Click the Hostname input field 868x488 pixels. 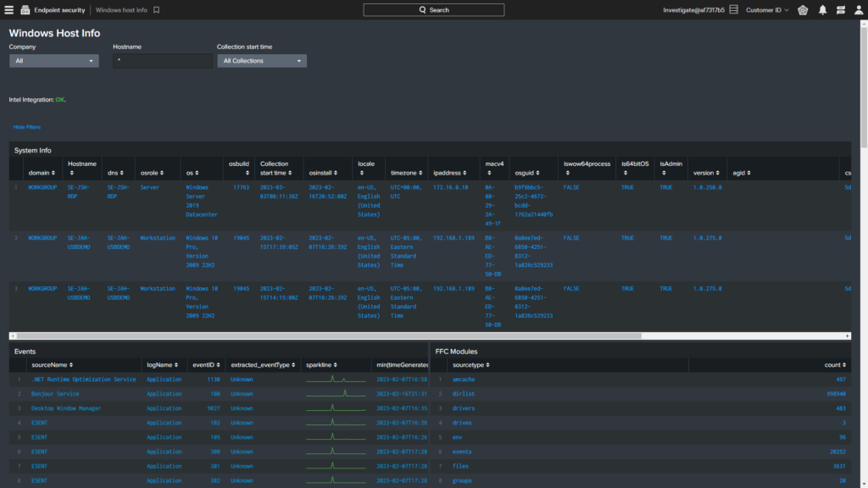click(162, 61)
